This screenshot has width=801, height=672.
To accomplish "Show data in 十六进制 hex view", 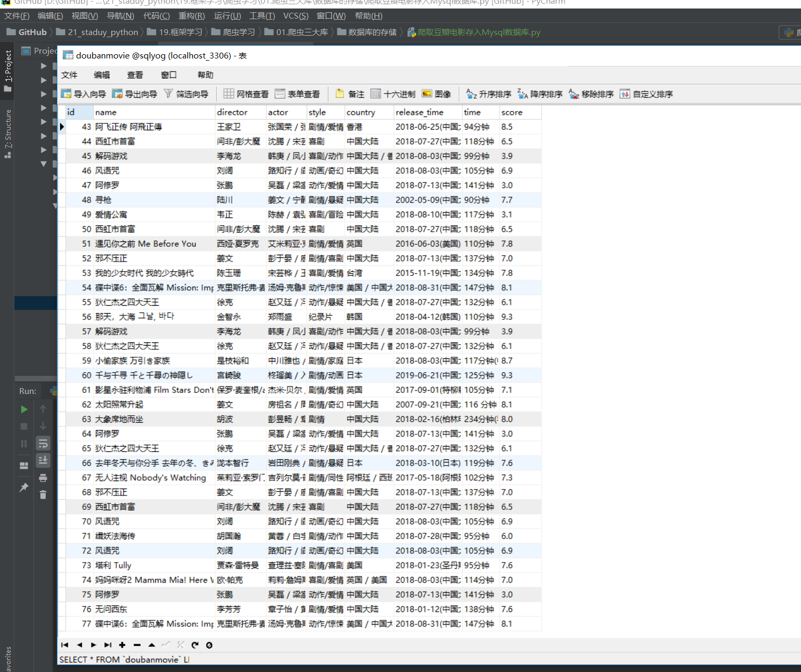I will pyautogui.click(x=393, y=94).
